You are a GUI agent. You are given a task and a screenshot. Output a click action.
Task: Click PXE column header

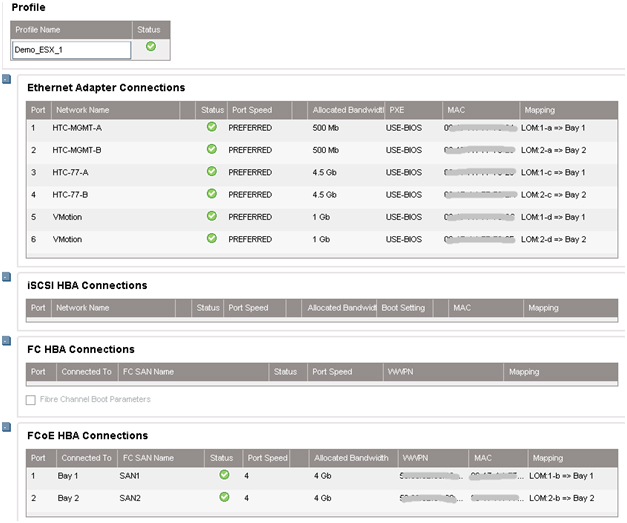coord(397,110)
